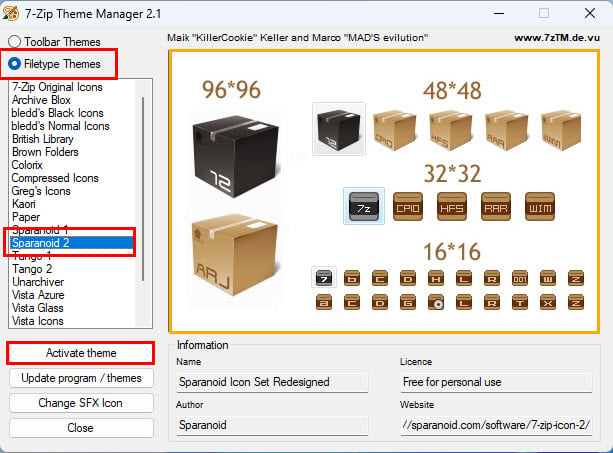Choose the Colorix theme
This screenshot has height=453, width=613.
coord(27,165)
